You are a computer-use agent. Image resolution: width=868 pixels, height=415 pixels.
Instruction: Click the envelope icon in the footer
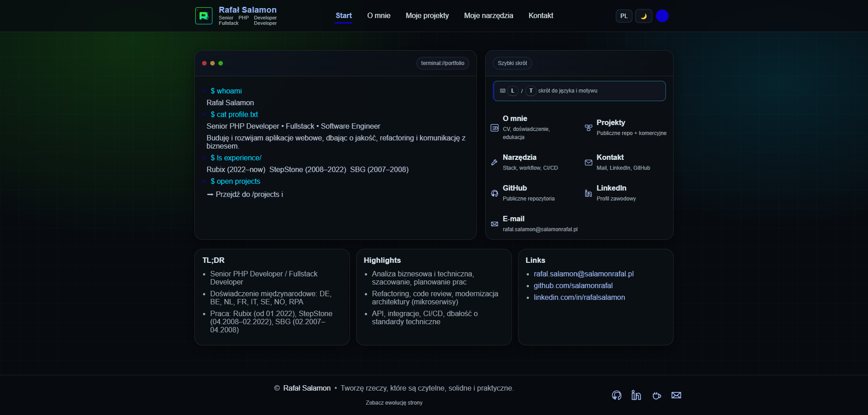click(x=676, y=395)
